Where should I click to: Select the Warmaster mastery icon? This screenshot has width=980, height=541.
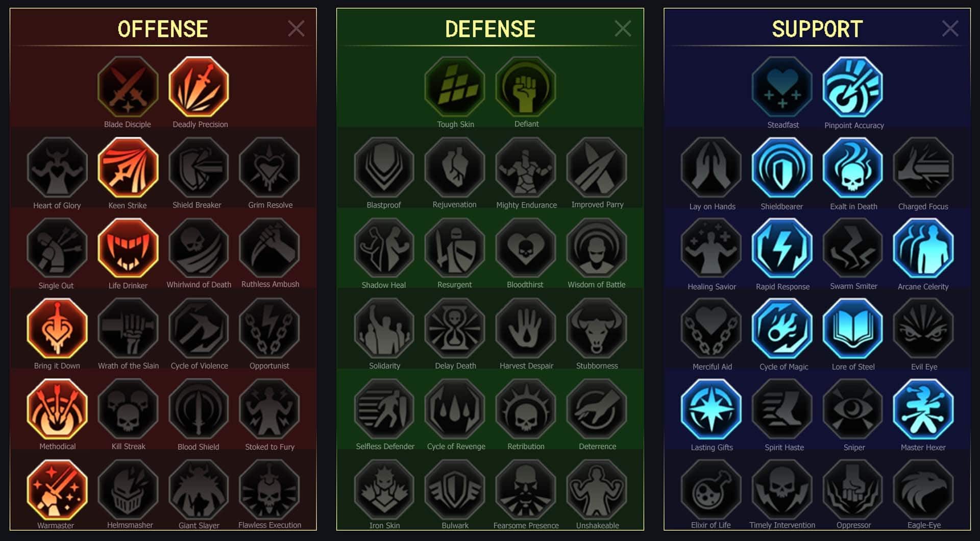(57, 489)
